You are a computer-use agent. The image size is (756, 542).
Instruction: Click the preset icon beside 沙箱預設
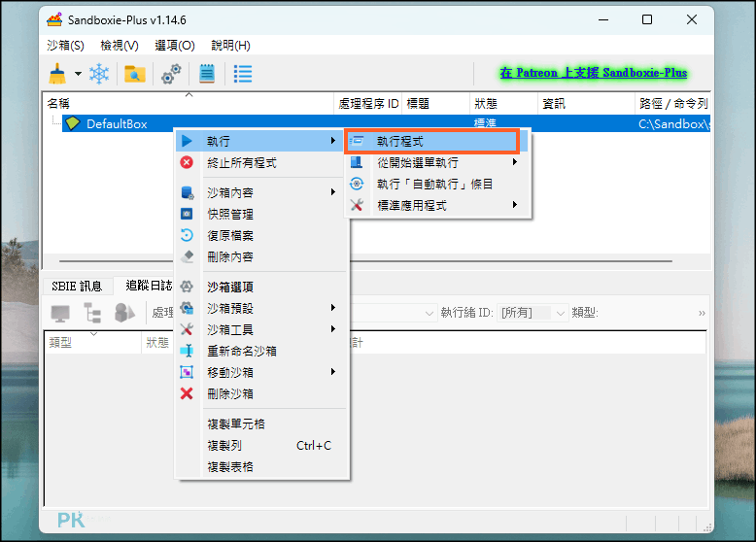tap(188, 308)
